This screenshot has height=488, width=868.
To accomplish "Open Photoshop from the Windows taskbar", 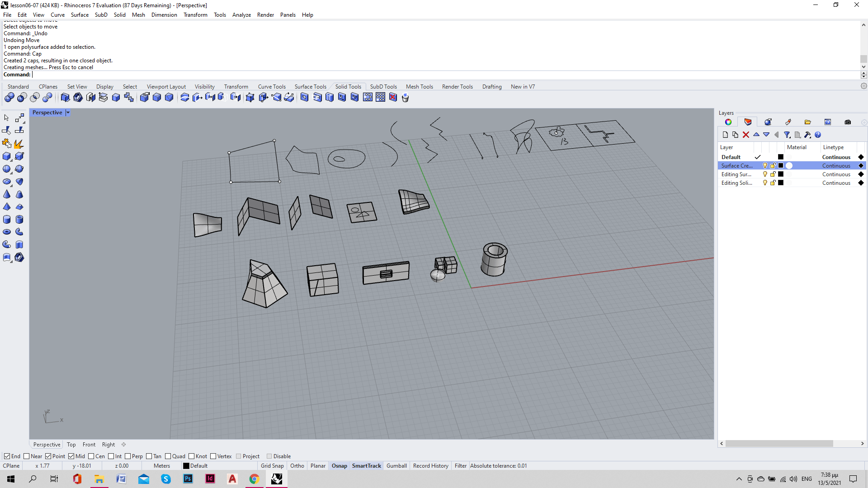I will [x=188, y=479].
